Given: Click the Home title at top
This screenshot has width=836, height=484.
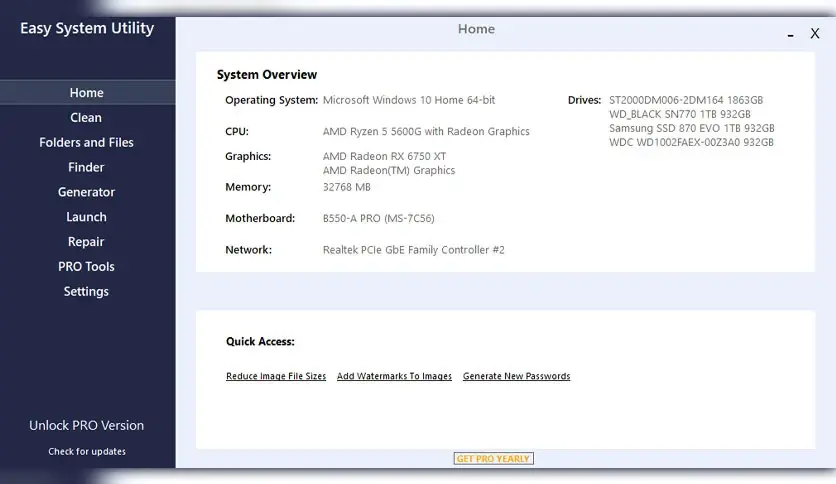Looking at the screenshot, I should tap(476, 29).
